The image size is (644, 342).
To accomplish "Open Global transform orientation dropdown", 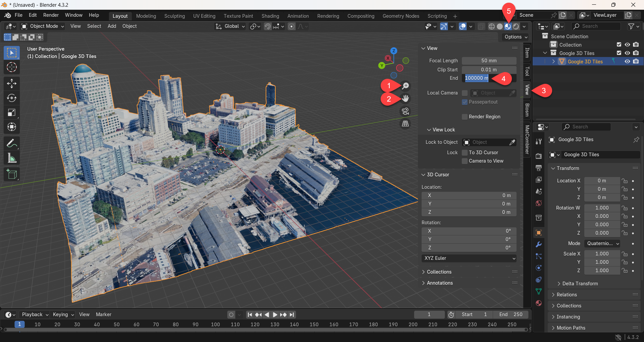I will click(230, 26).
